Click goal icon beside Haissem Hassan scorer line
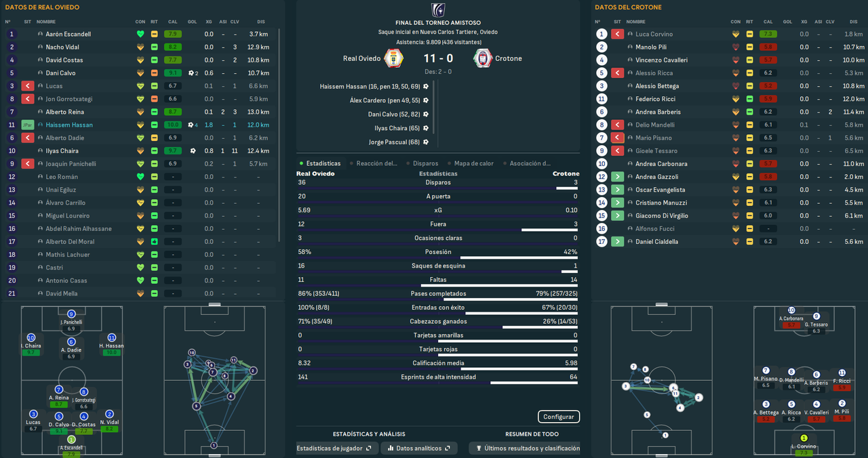The height and width of the screenshot is (458, 868). [425, 87]
